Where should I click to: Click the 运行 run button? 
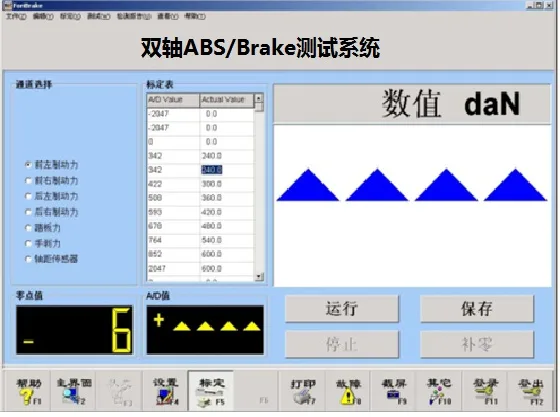(342, 309)
